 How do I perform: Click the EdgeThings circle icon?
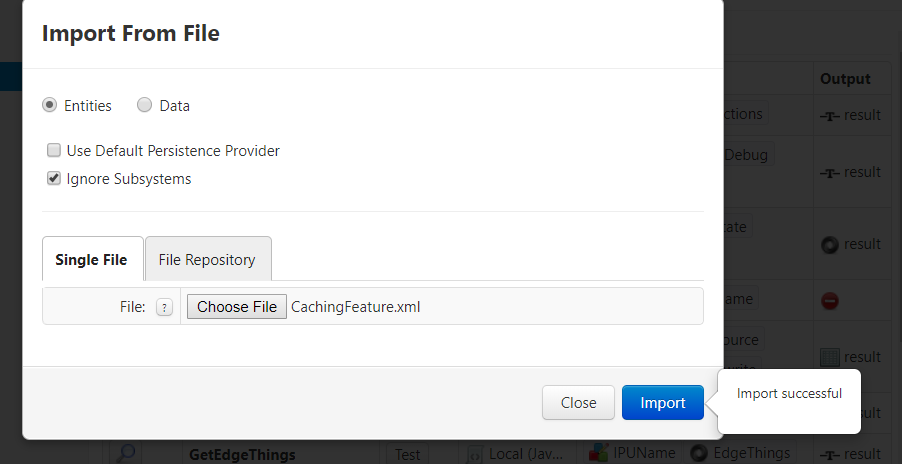pyautogui.click(x=698, y=453)
